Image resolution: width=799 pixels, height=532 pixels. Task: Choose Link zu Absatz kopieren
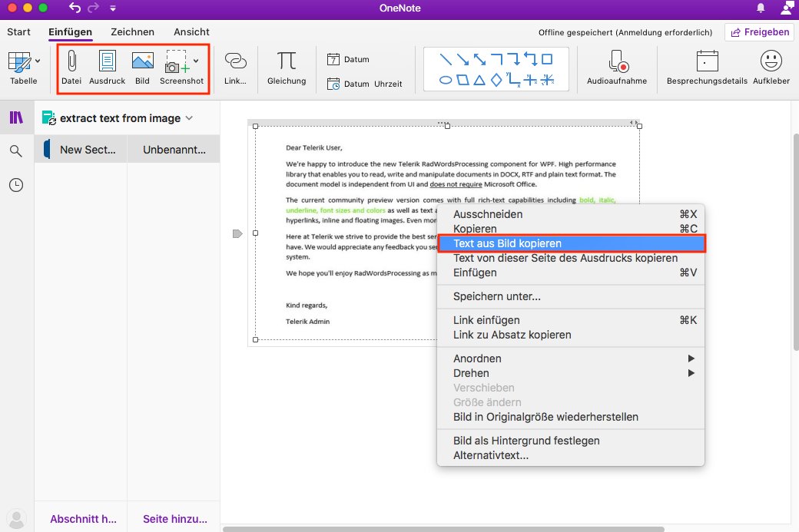click(x=571, y=335)
